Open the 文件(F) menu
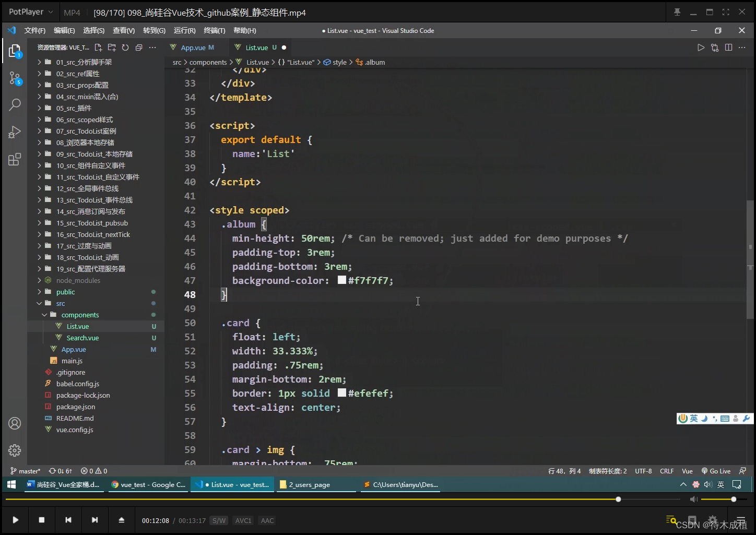 35,31
